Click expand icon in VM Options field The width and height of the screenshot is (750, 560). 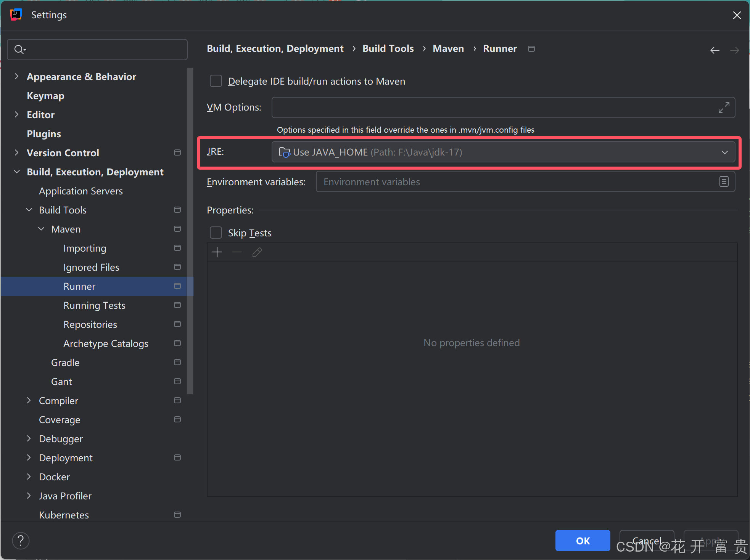click(x=724, y=108)
